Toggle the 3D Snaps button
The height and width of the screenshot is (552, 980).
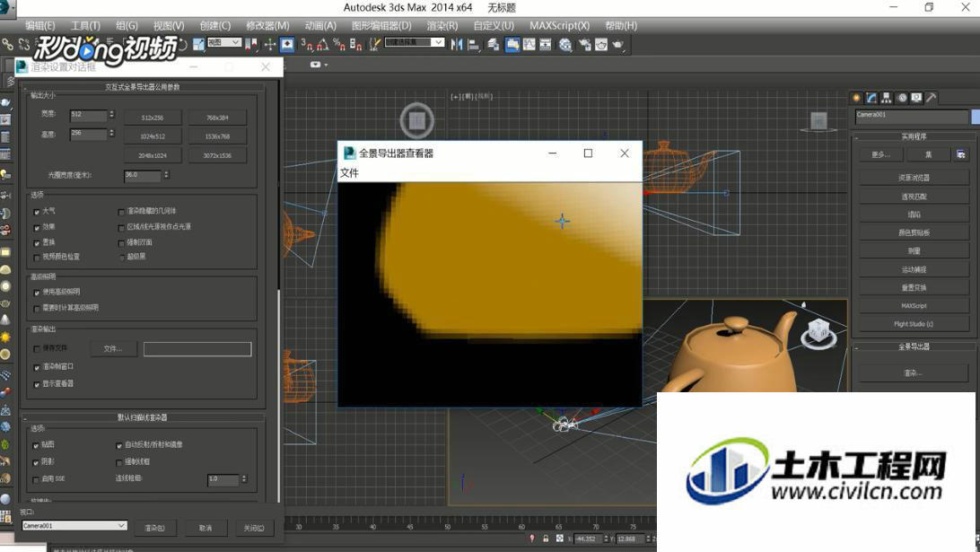(306, 44)
